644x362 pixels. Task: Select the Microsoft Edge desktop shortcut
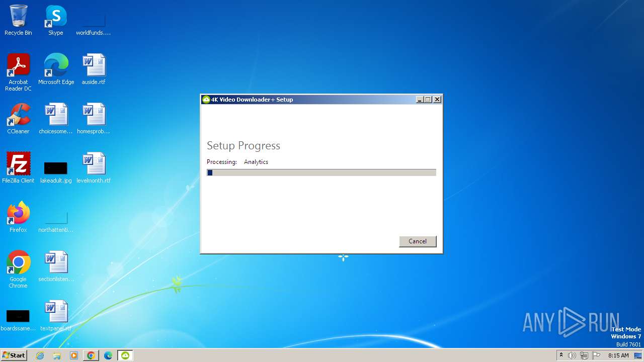pos(56,69)
